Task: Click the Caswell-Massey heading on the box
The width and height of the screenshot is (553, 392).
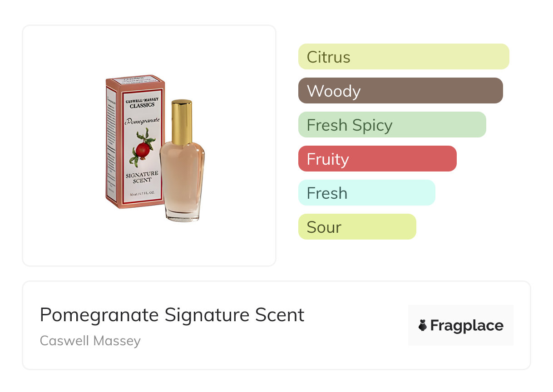Action: coord(142,99)
